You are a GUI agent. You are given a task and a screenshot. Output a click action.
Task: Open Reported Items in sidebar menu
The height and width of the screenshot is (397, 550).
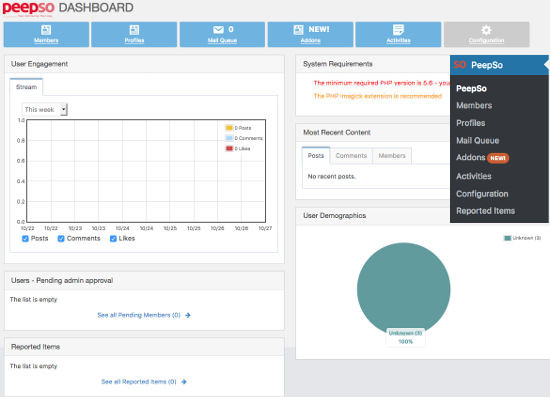click(485, 211)
